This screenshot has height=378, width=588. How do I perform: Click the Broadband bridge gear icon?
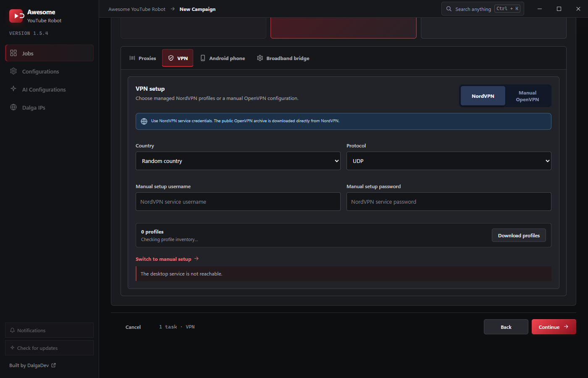[260, 58]
